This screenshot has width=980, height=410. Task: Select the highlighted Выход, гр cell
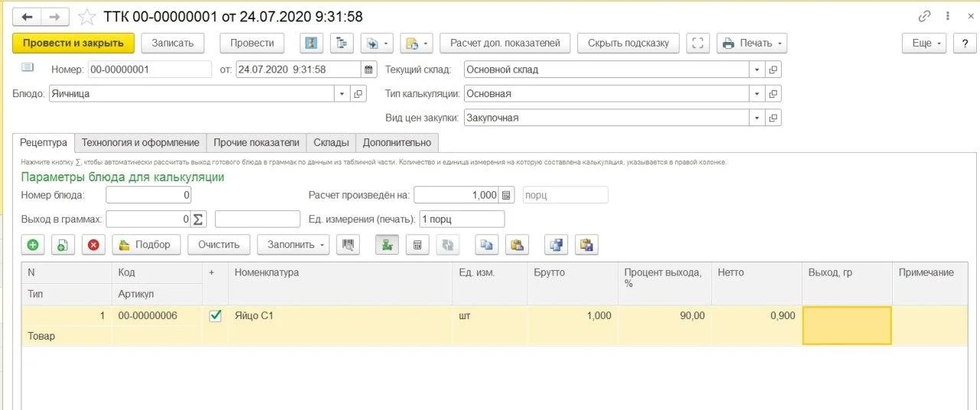click(847, 326)
